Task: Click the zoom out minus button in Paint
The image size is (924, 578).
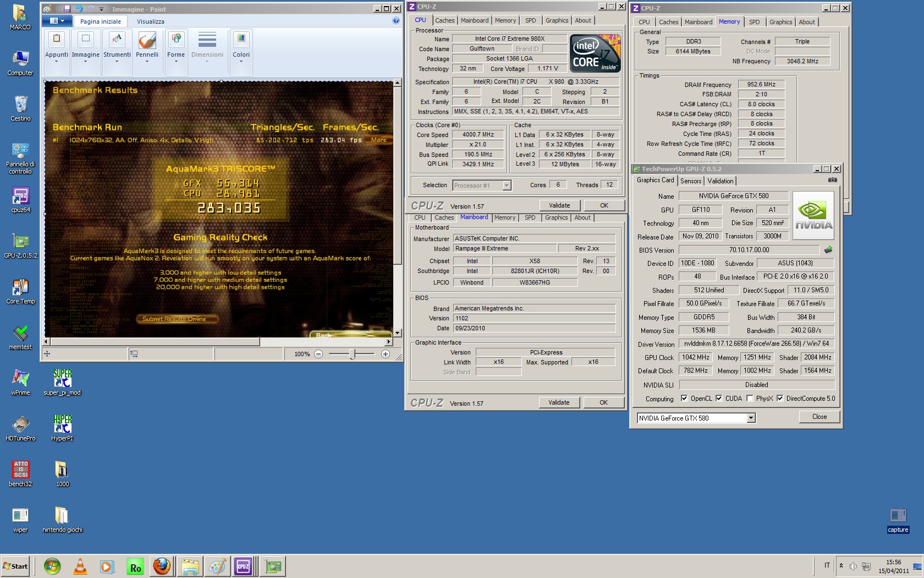Action: 318,354
